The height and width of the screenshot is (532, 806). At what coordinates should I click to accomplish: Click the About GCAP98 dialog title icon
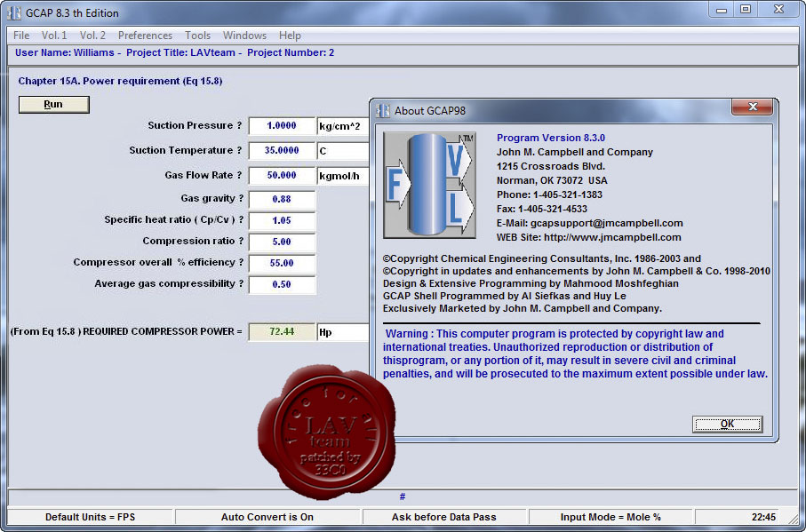tap(383, 110)
